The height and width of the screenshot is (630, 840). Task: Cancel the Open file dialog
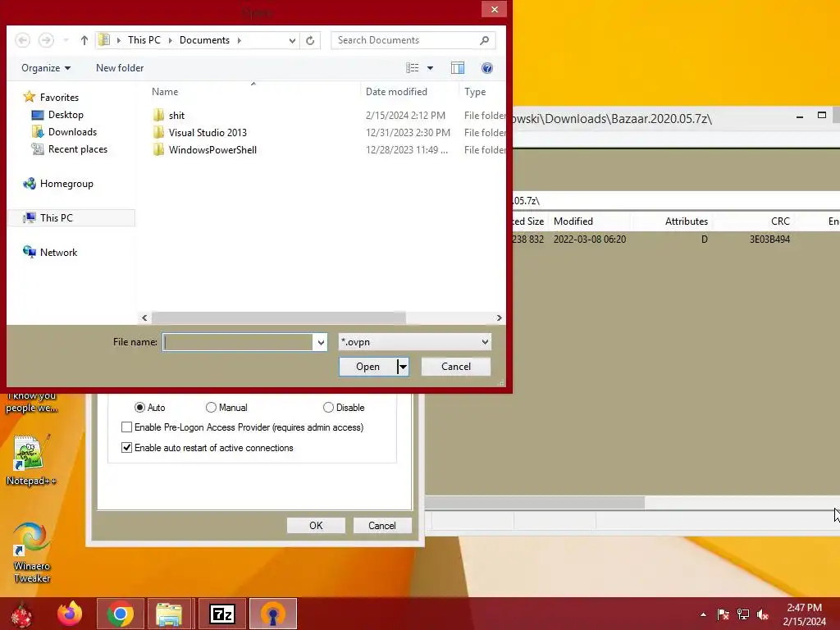point(456,367)
